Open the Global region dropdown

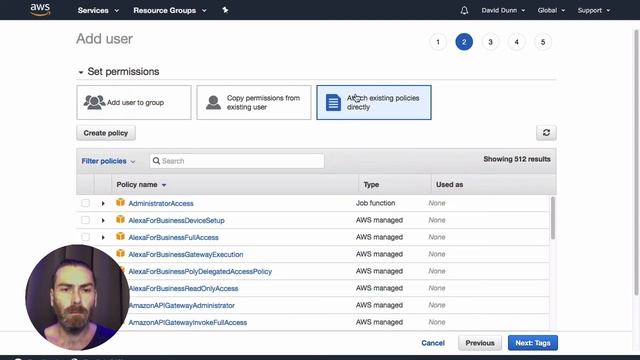click(x=551, y=10)
